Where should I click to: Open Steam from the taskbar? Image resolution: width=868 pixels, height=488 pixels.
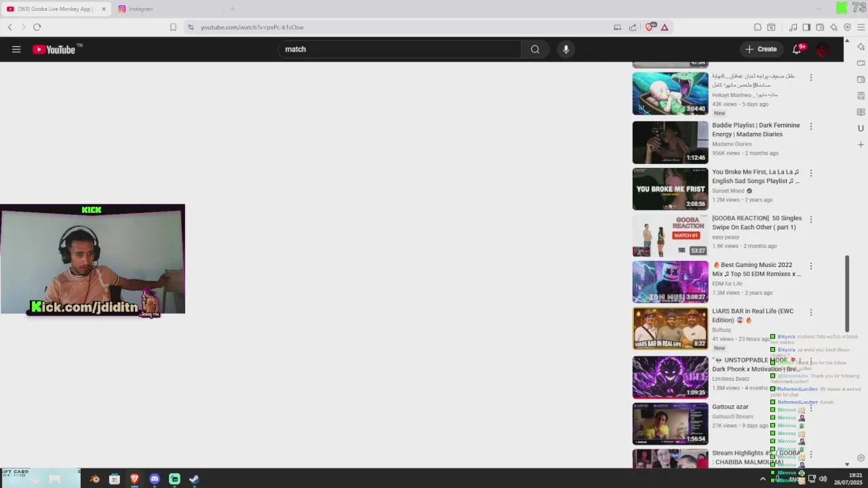tap(194, 479)
